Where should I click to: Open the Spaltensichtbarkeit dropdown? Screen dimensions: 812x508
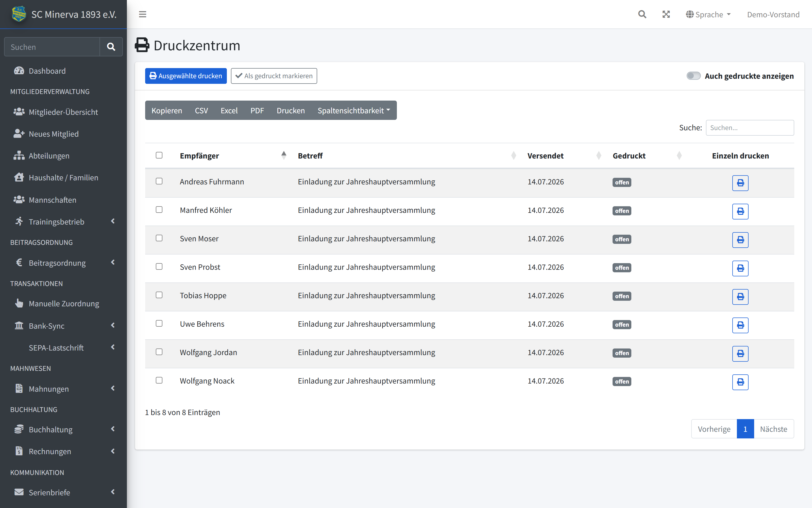click(x=354, y=110)
